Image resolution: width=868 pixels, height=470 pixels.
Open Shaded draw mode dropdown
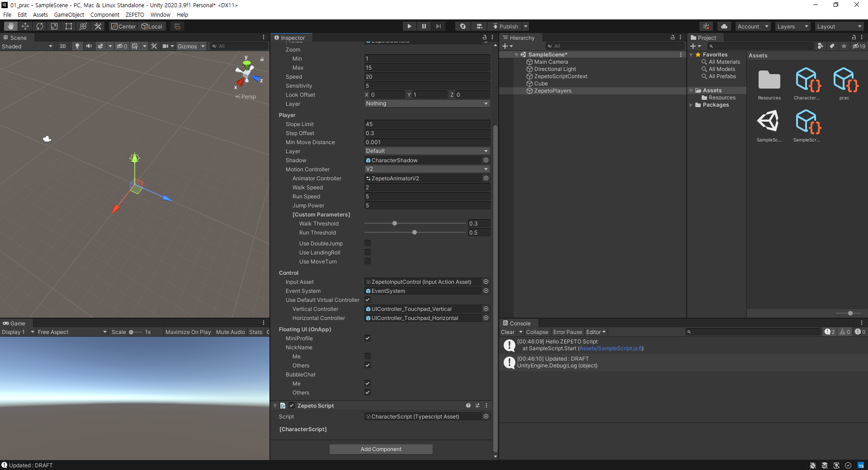tap(27, 46)
